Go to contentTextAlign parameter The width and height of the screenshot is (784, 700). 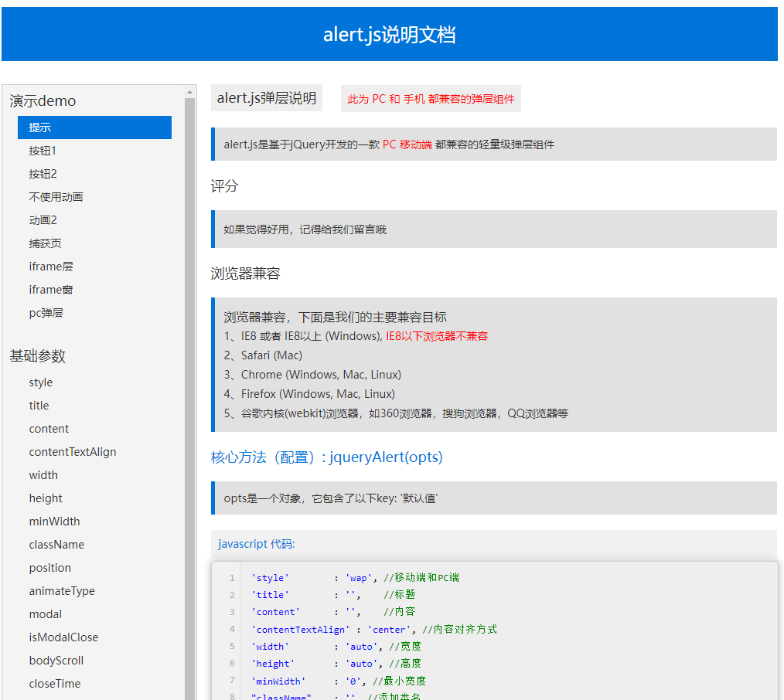click(73, 452)
